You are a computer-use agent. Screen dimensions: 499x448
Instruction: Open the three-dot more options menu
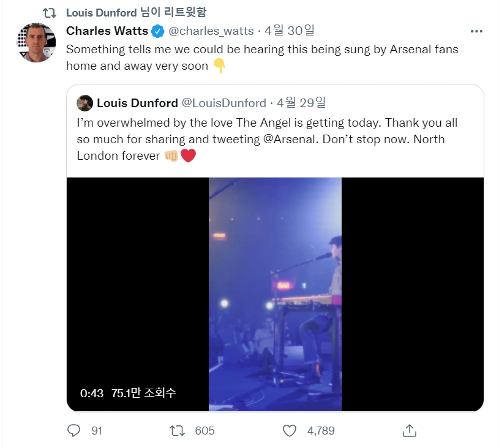476,31
